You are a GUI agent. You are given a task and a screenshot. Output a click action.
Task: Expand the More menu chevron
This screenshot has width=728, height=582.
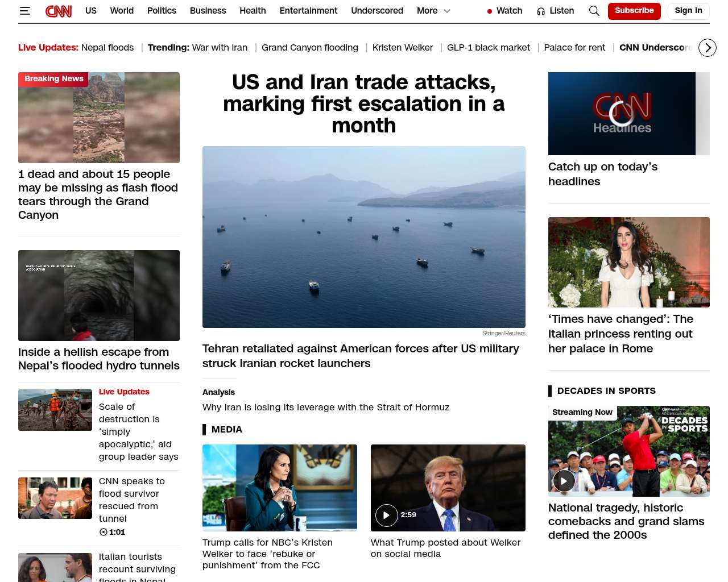447,11
